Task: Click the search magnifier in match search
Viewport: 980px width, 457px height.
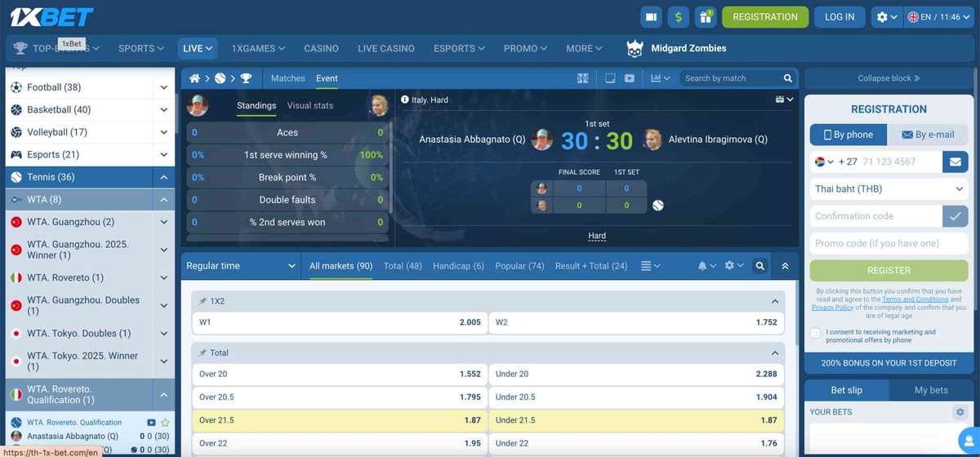Action: point(787,78)
